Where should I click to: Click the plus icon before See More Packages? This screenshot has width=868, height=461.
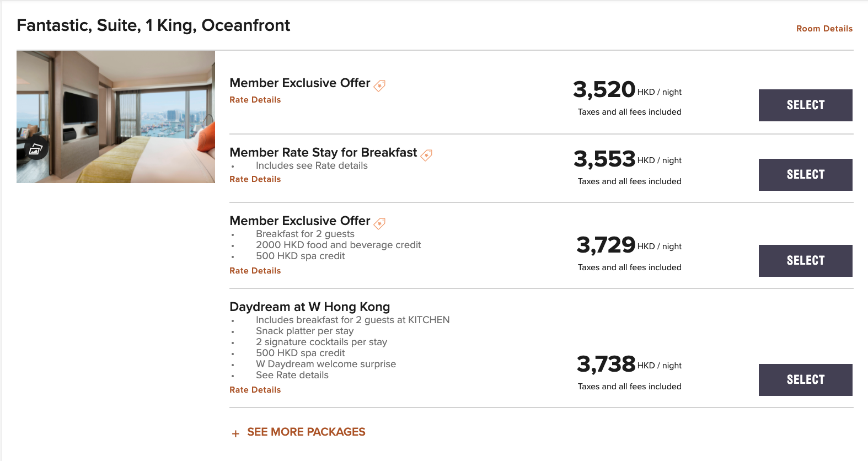click(235, 433)
